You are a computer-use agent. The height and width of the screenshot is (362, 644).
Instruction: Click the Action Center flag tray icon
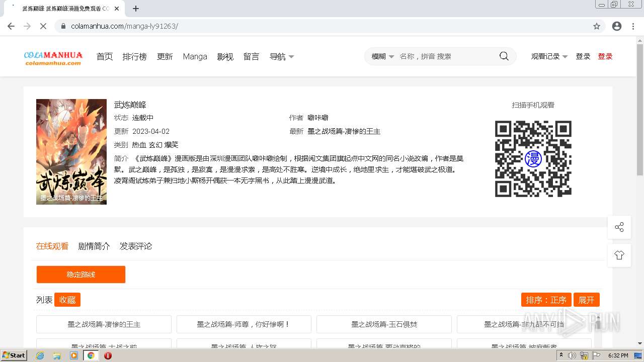[x=596, y=355]
